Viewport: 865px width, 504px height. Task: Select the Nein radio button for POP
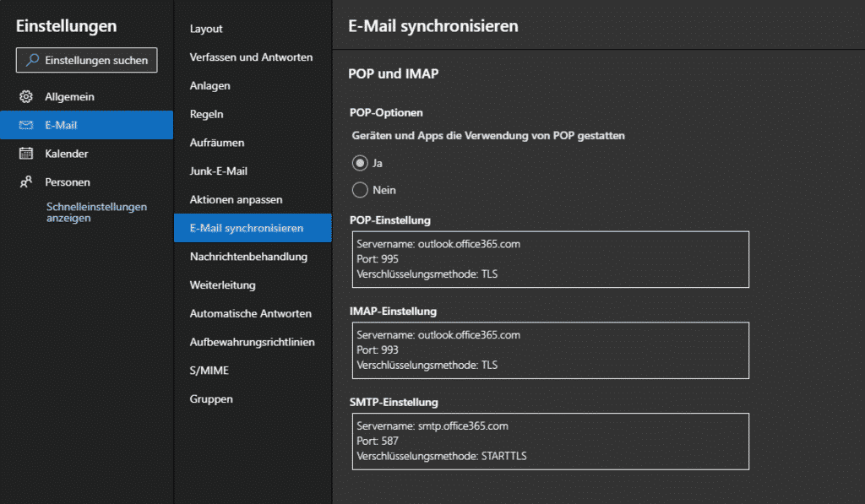click(360, 190)
